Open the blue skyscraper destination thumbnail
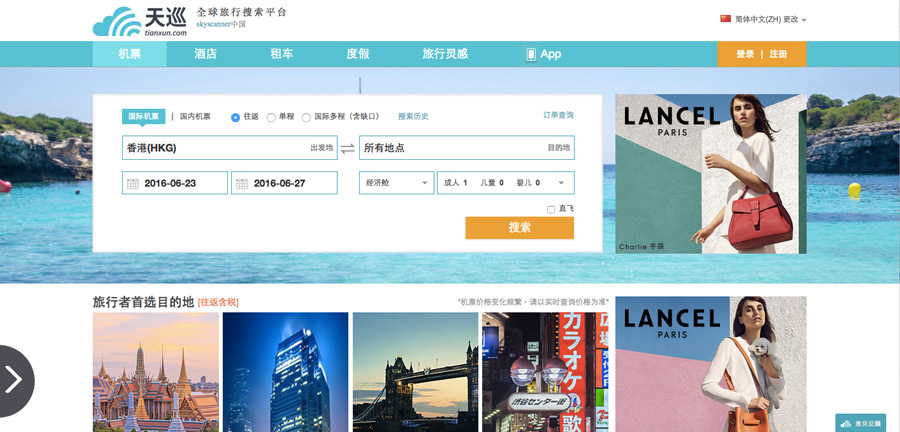The height and width of the screenshot is (432, 900). tap(285, 372)
